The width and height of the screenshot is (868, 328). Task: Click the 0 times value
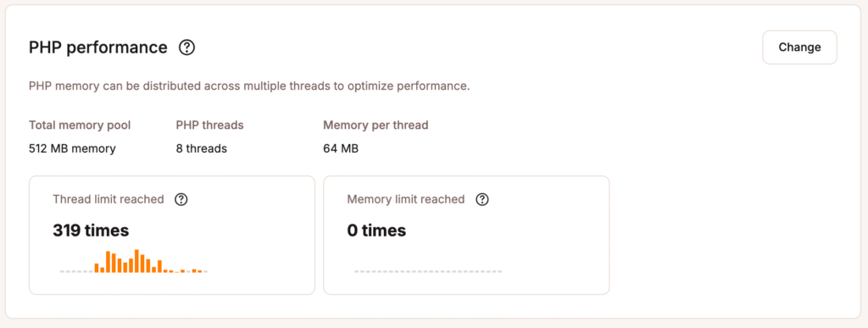coord(376,231)
